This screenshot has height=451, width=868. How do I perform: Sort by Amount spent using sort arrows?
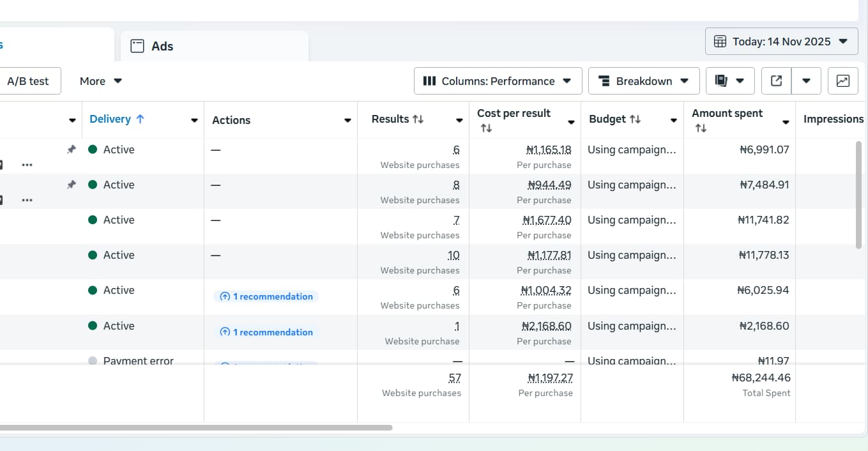coord(701,128)
